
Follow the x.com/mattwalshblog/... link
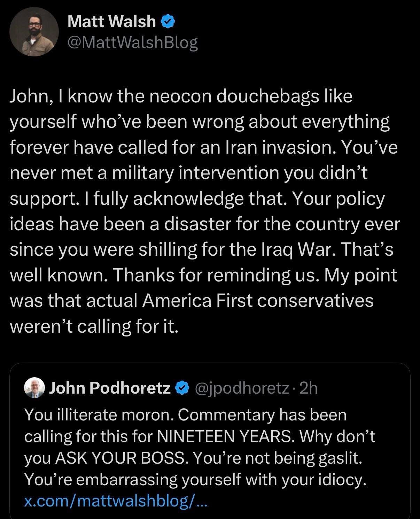pyautogui.click(x=116, y=501)
